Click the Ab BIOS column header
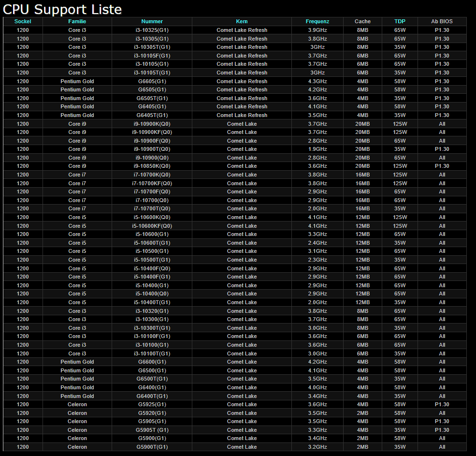 pos(442,21)
